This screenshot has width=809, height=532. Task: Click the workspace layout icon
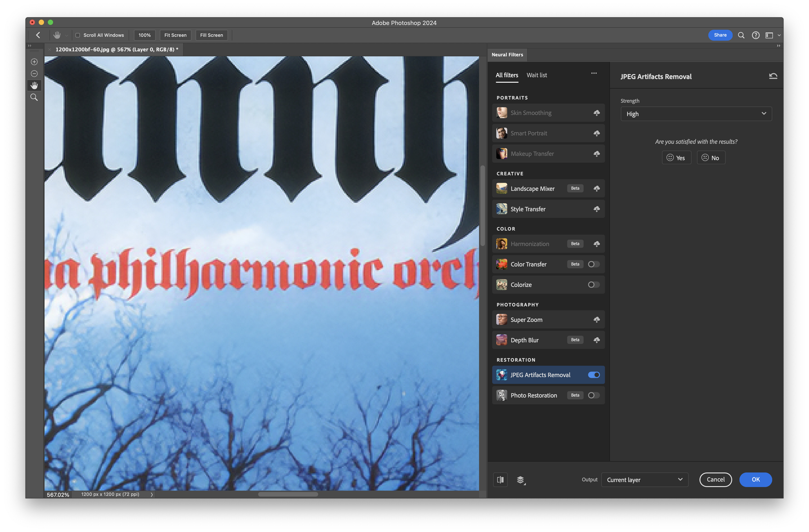tap(769, 35)
